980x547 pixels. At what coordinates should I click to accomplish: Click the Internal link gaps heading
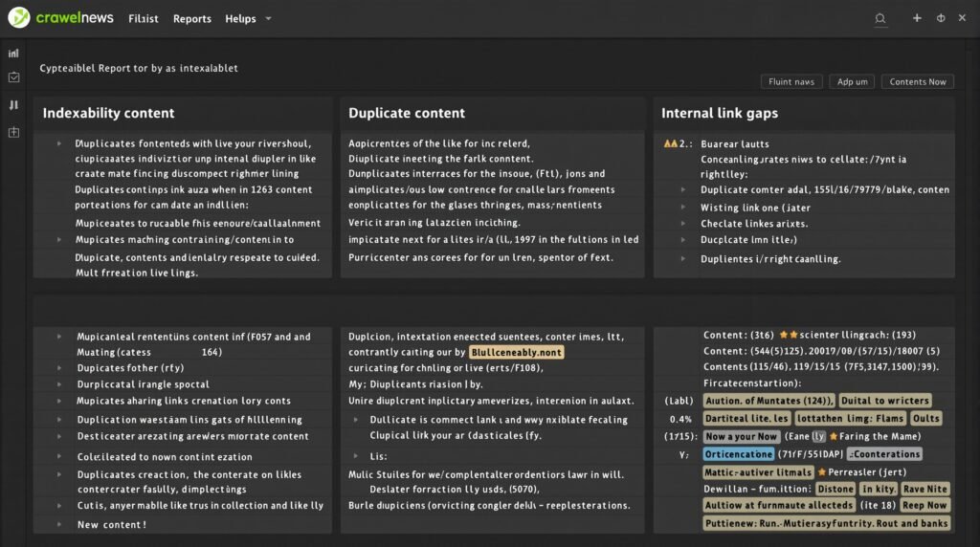point(720,113)
